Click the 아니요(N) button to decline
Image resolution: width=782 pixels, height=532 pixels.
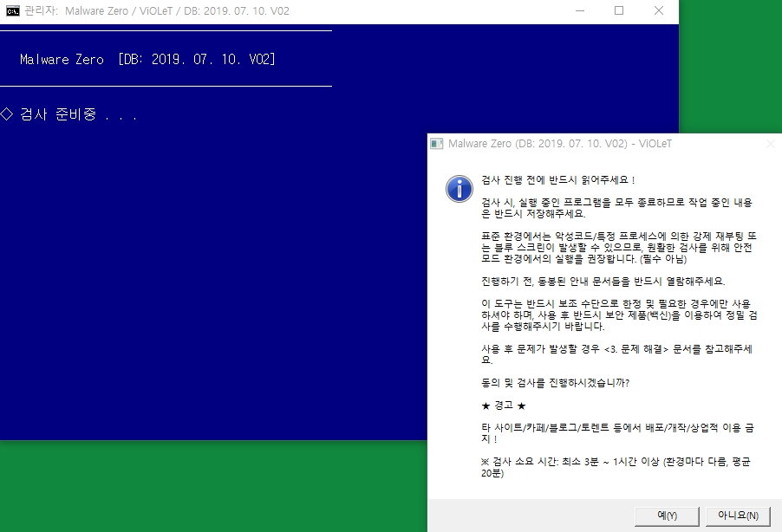tap(738, 516)
